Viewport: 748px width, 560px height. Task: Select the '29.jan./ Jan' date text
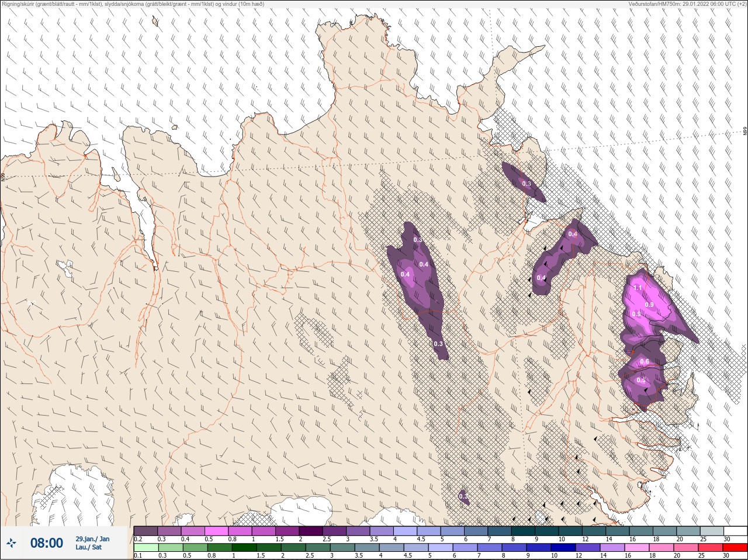[x=92, y=539]
